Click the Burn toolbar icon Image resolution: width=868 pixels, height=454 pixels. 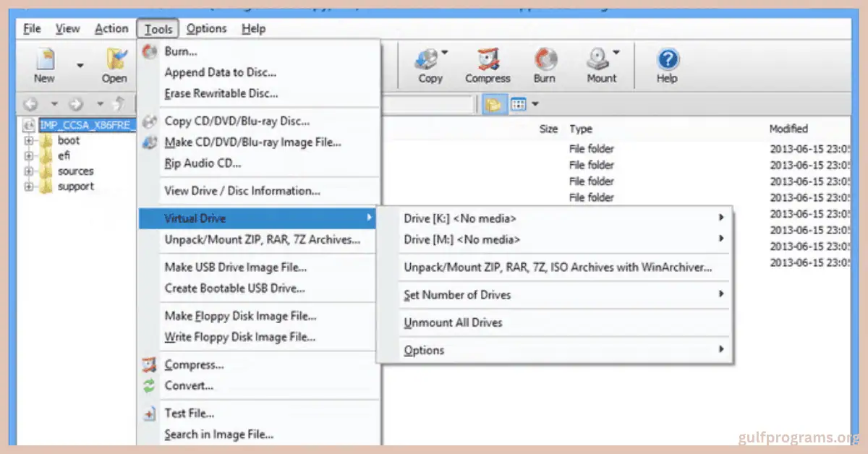(x=545, y=65)
